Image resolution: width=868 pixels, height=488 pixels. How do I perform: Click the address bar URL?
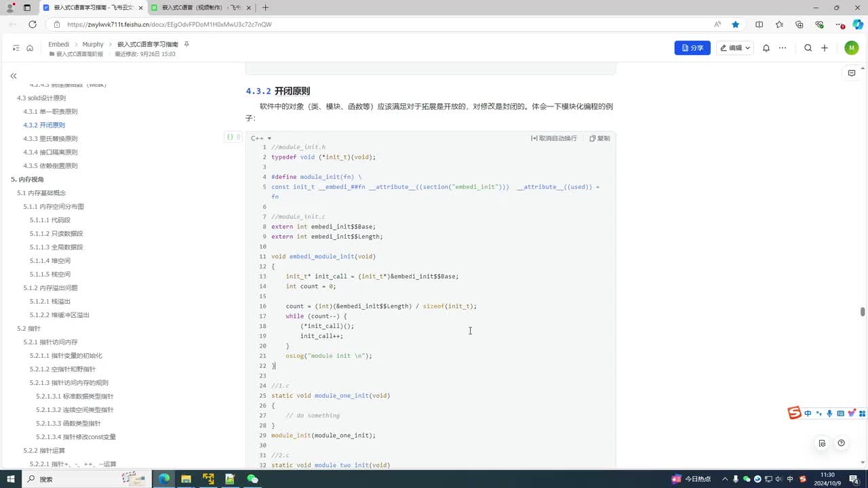(x=170, y=24)
